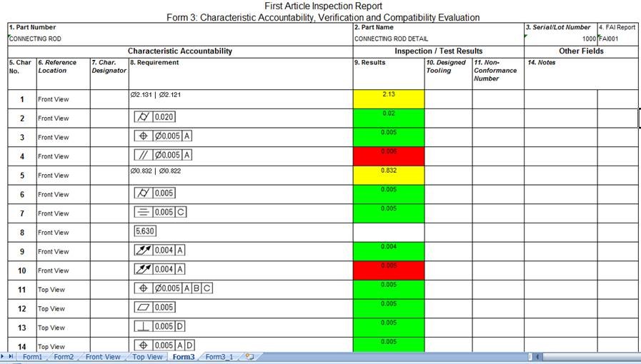Click the insert new worksheet icon
This screenshot has height=364, width=641.
tap(249, 357)
